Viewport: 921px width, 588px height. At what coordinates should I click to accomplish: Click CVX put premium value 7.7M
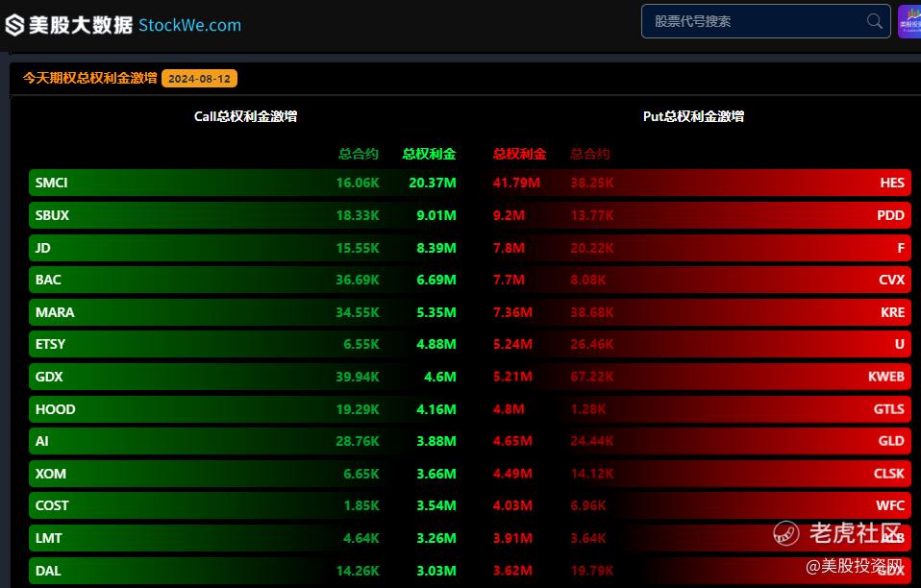coord(509,280)
